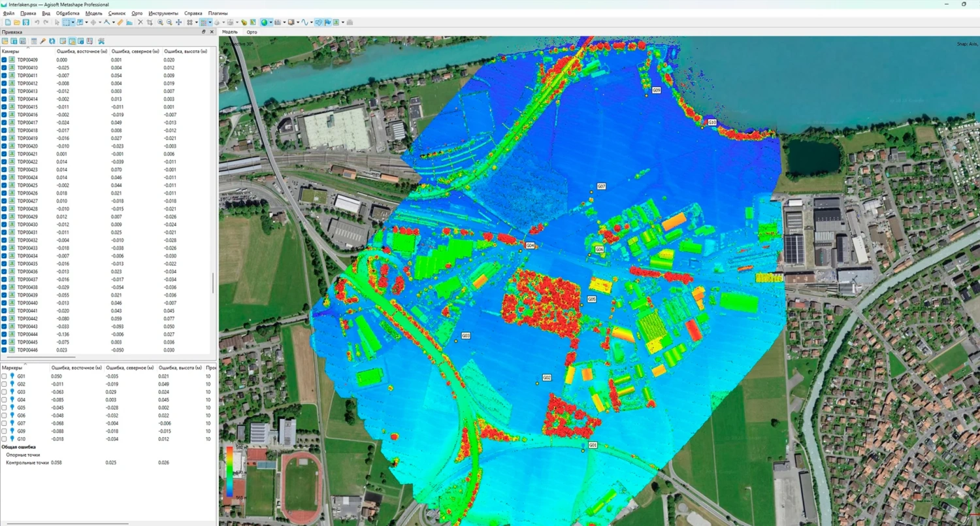The height and width of the screenshot is (526, 980).
Task: Click the G04 marker label in the map view
Action: point(531,246)
